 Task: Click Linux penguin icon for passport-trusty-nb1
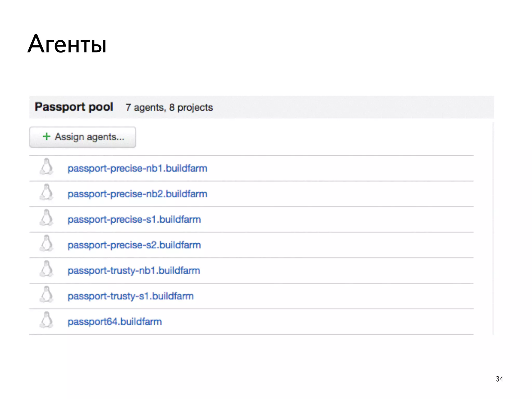coord(46,269)
